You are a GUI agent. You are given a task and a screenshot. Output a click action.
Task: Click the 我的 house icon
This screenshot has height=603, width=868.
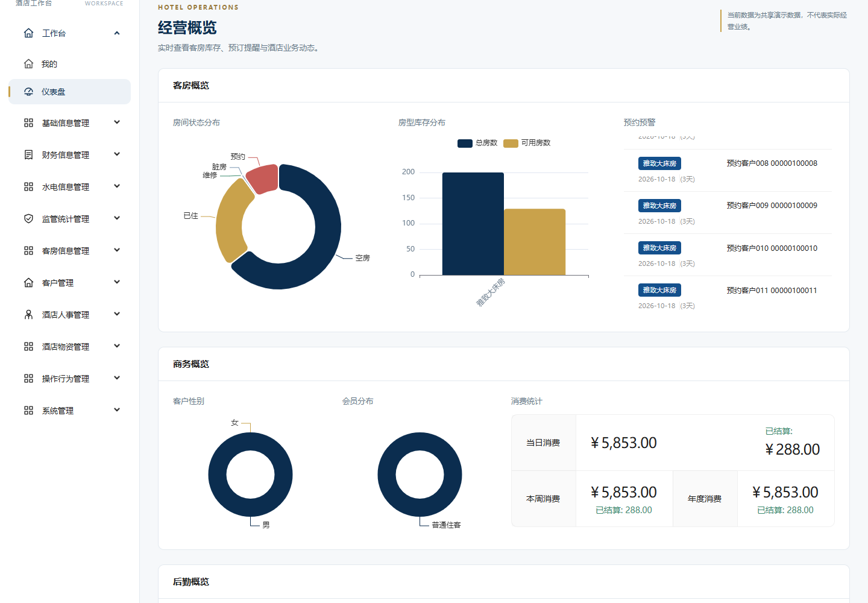coord(28,64)
